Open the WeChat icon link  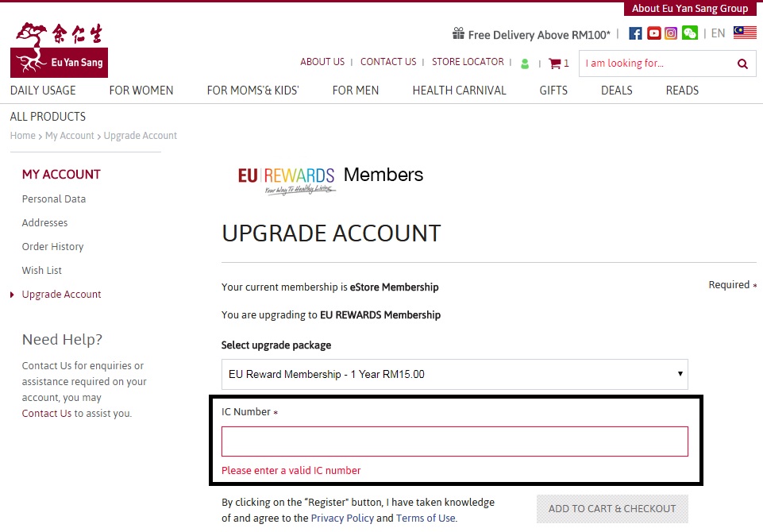coord(689,33)
